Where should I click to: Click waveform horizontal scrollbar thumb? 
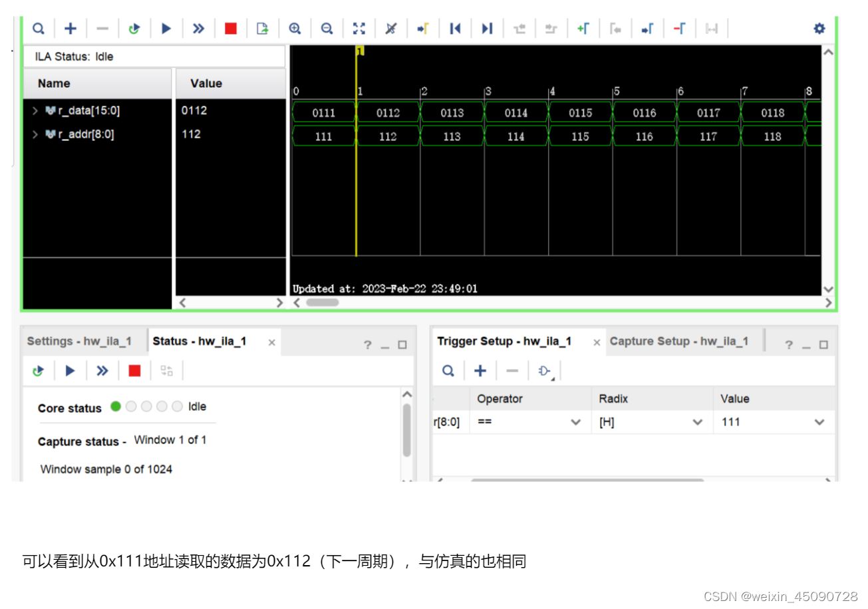coord(322,302)
